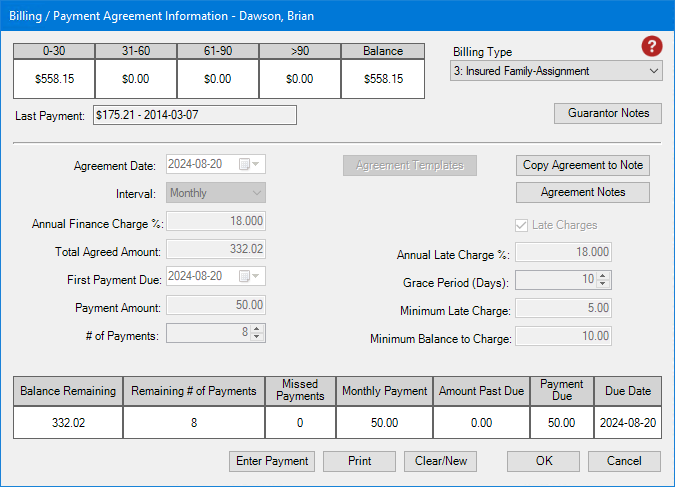The width and height of the screenshot is (675, 487).
Task: Click the Grace Period days stepper
Action: point(603,281)
